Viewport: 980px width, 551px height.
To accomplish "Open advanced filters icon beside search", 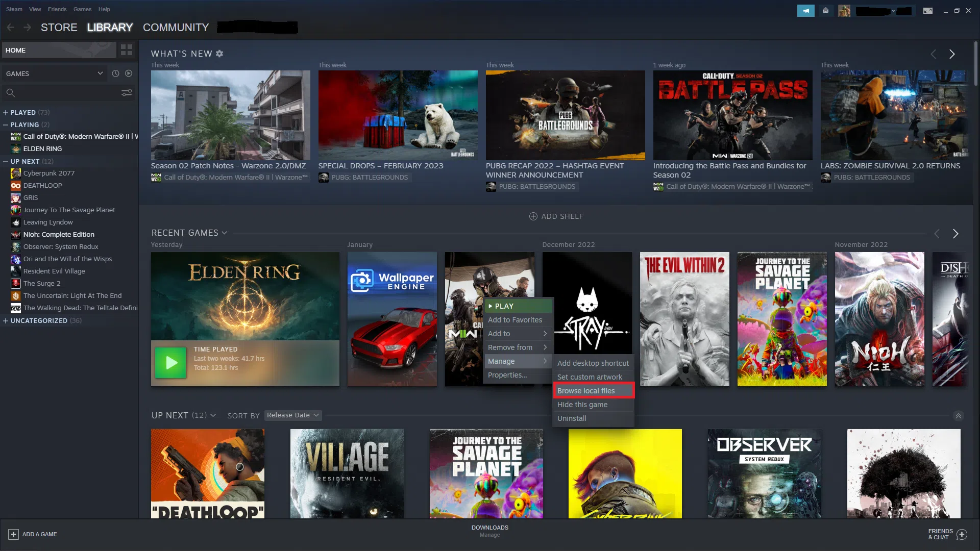I will (x=126, y=92).
